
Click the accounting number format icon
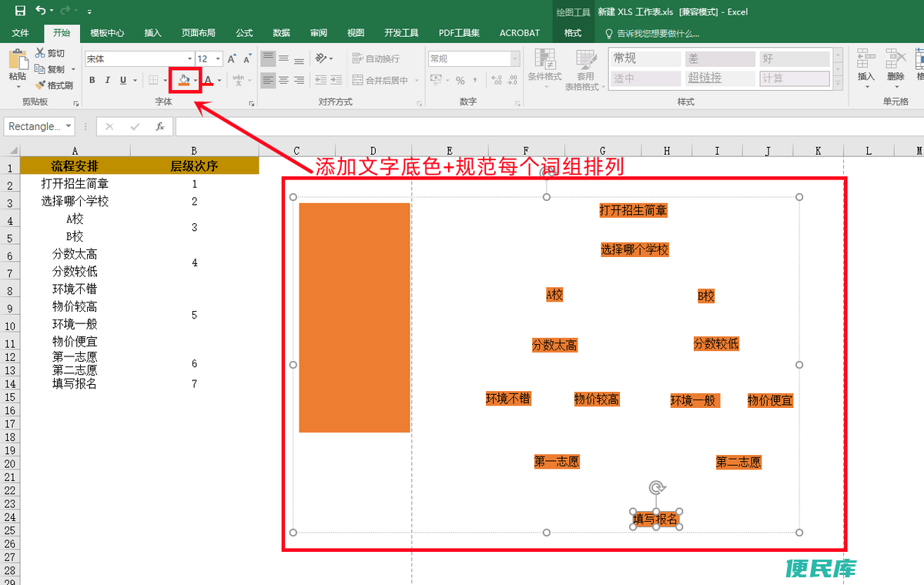coord(436,80)
